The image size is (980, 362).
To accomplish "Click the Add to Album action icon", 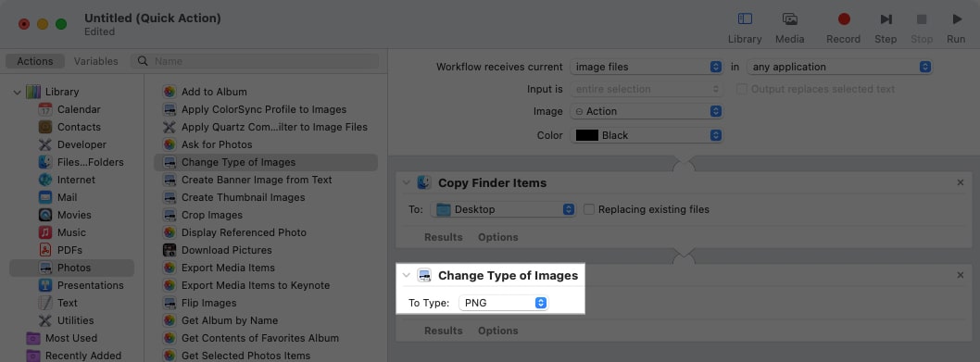I will (170, 92).
